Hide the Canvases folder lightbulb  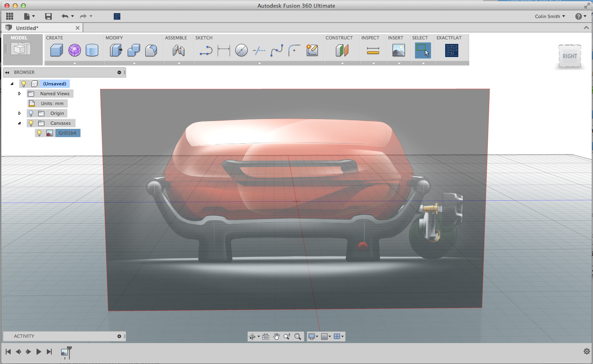(31, 123)
